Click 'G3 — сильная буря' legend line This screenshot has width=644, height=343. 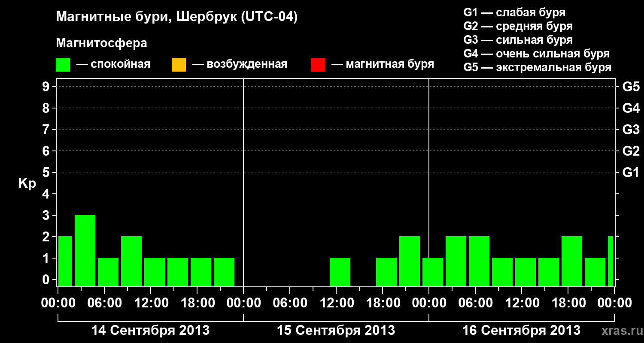[x=518, y=40]
